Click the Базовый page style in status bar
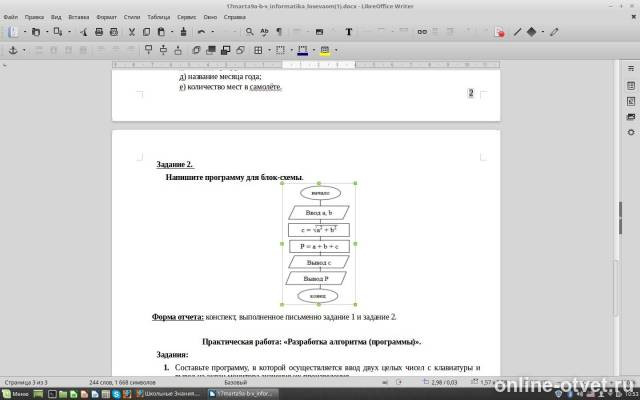Screen dimensions: 640x400 point(236,382)
